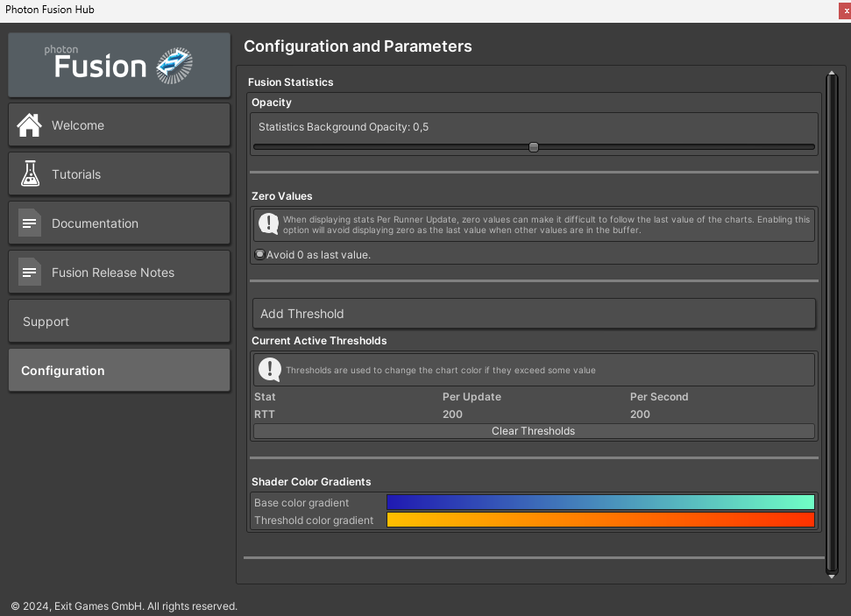Click Clear Thresholds to remove all thresholds

[533, 430]
